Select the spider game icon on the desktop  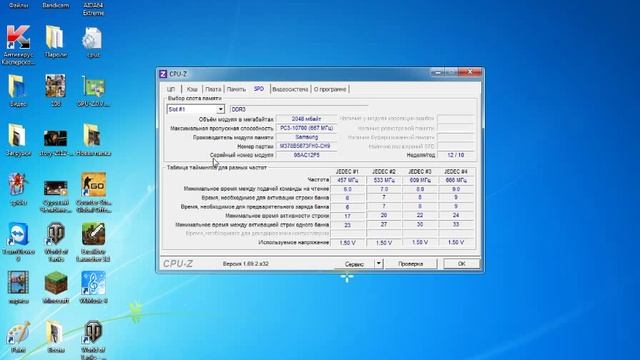coord(18,185)
